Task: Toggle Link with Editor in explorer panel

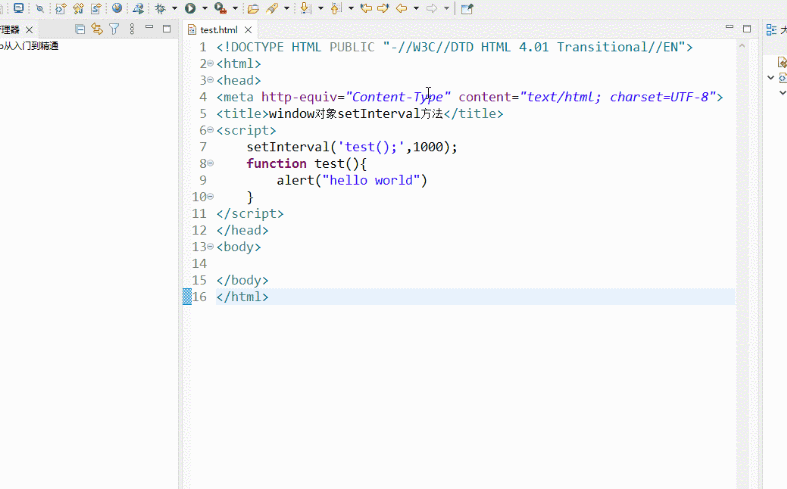Action: [97, 29]
